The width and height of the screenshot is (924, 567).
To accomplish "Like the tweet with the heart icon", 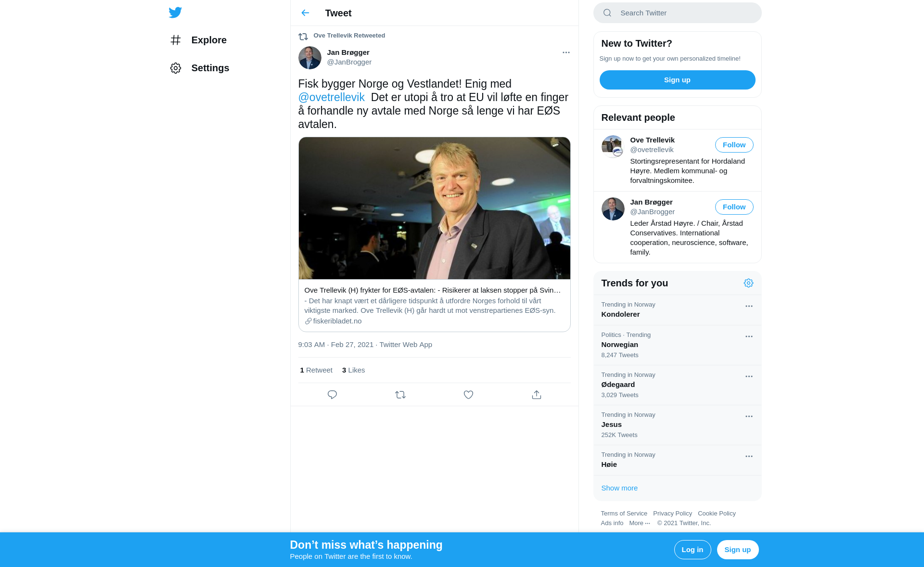I will tap(468, 395).
